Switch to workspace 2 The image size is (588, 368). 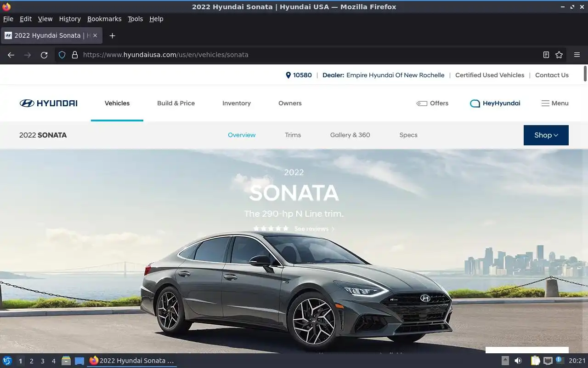click(x=31, y=361)
